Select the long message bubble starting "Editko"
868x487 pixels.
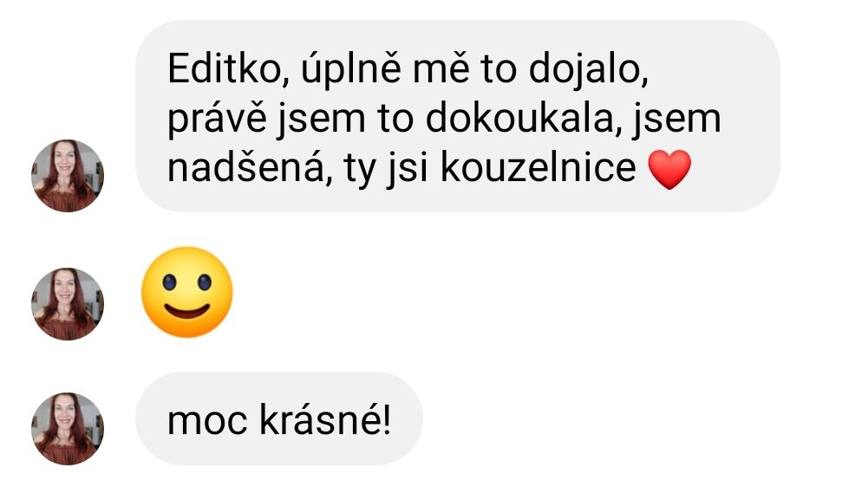coord(458,116)
